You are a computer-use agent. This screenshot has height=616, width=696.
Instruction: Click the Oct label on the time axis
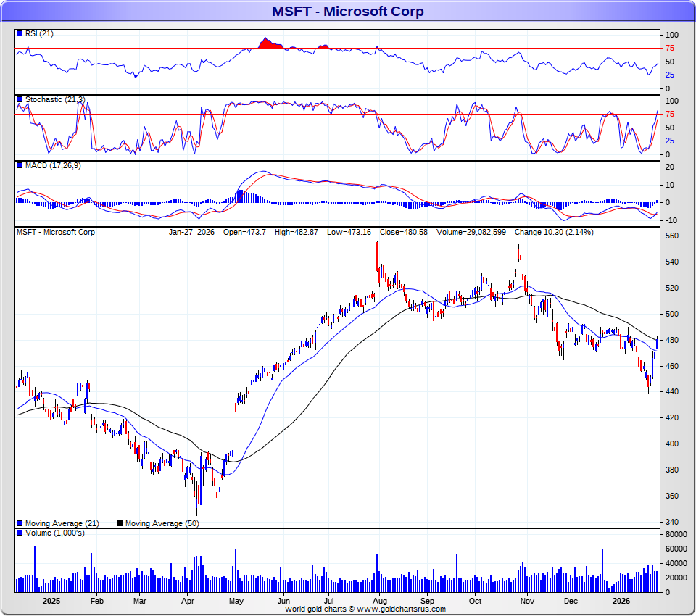475,601
